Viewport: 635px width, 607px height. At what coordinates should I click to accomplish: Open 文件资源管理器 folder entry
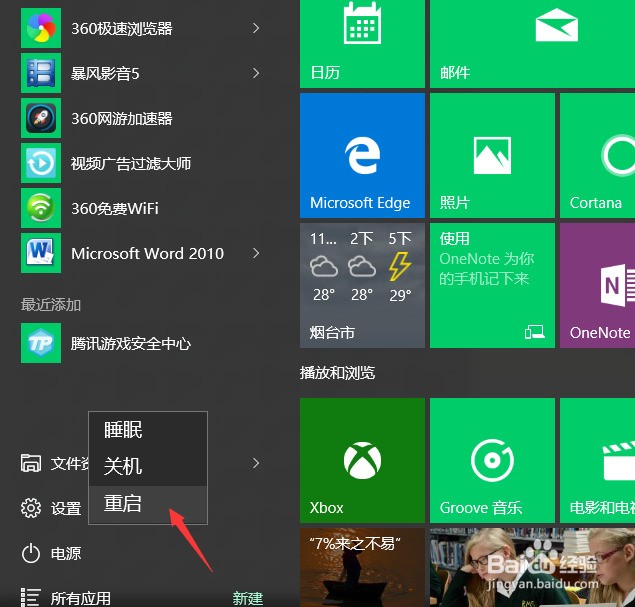click(55, 463)
